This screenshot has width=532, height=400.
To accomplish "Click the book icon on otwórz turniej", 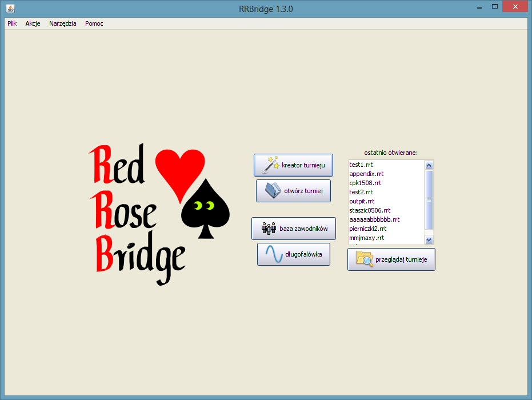I will pos(273,191).
